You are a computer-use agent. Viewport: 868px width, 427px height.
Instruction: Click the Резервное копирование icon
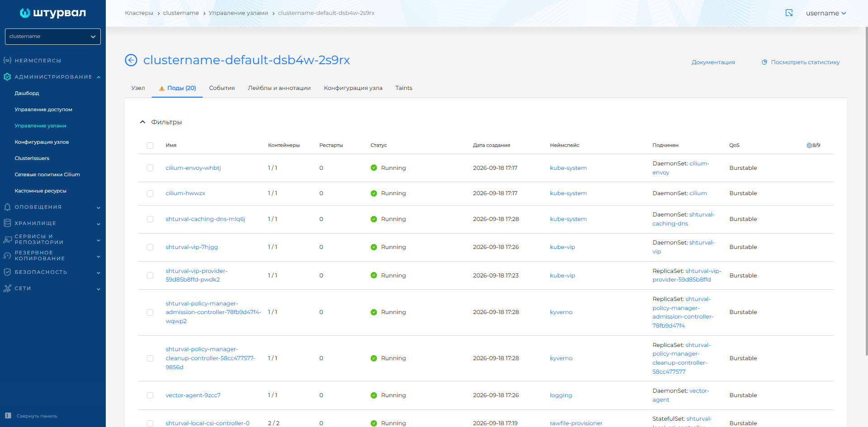(x=7, y=256)
